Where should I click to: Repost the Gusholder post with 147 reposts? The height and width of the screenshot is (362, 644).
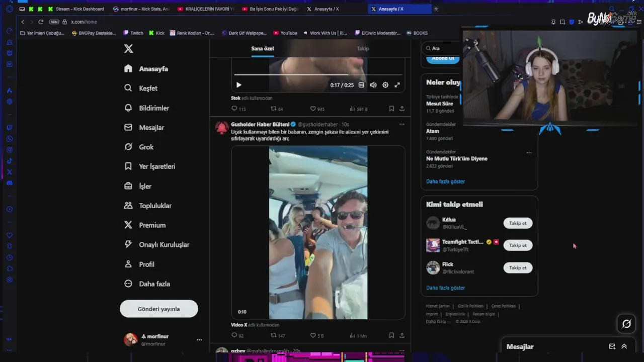278,335
